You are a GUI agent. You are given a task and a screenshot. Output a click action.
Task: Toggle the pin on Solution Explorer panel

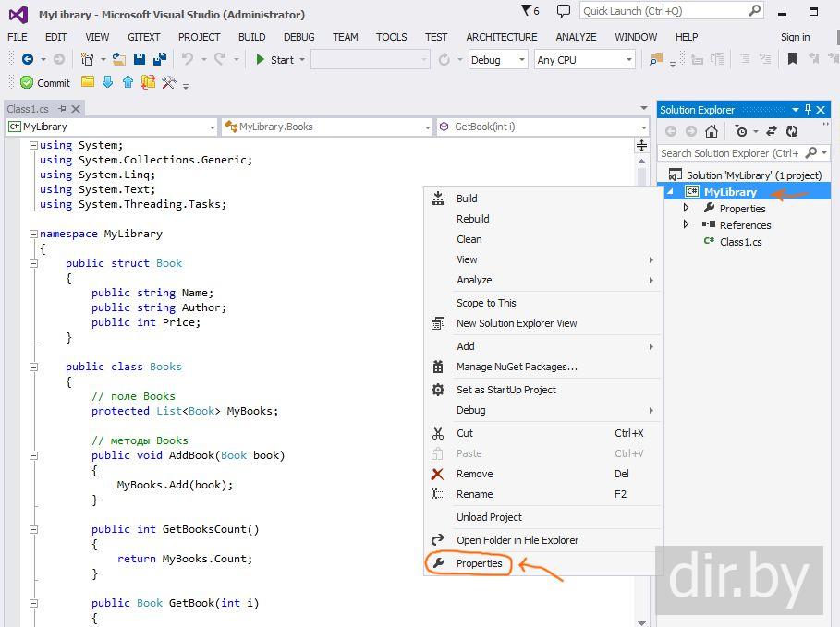[809, 110]
